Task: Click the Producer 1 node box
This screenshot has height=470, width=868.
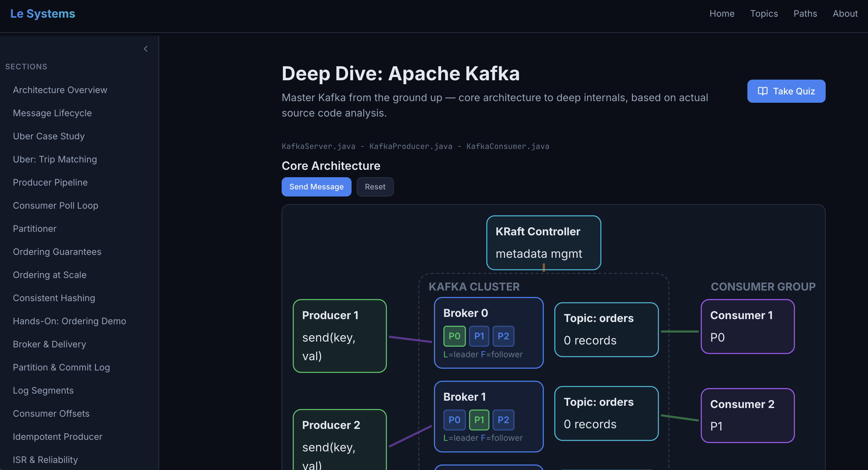Action: point(339,336)
